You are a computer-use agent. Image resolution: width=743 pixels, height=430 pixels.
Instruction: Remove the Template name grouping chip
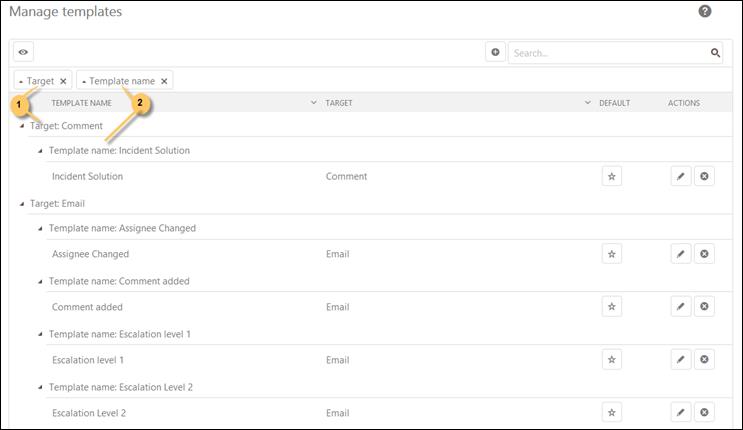[x=164, y=81]
